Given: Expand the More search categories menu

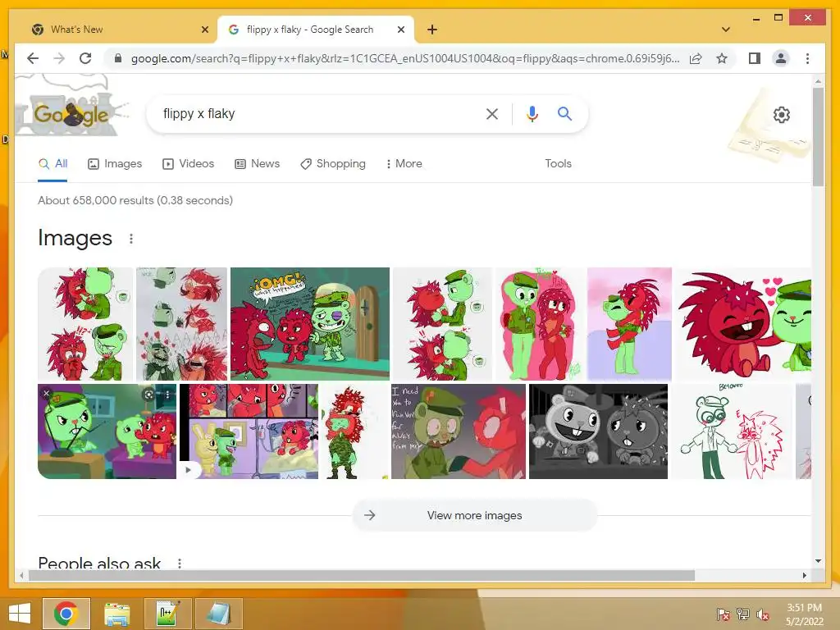Looking at the screenshot, I should click(404, 163).
